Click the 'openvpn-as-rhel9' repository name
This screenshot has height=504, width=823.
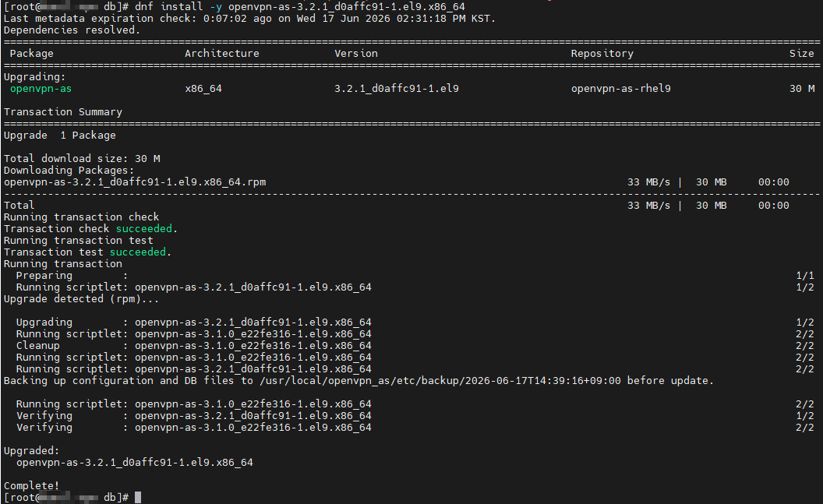coord(621,89)
